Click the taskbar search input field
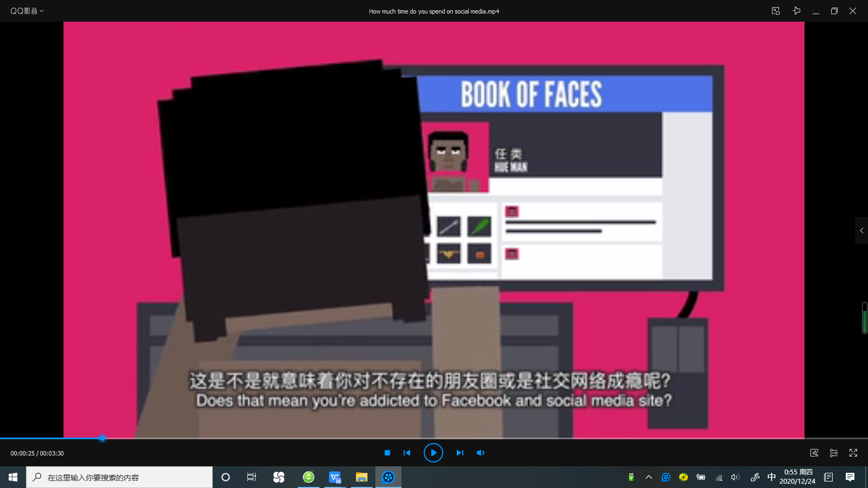 point(119,477)
